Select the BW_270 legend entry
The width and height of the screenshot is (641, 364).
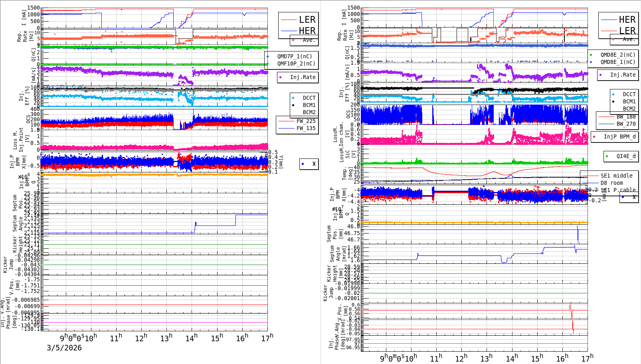(x=617, y=124)
